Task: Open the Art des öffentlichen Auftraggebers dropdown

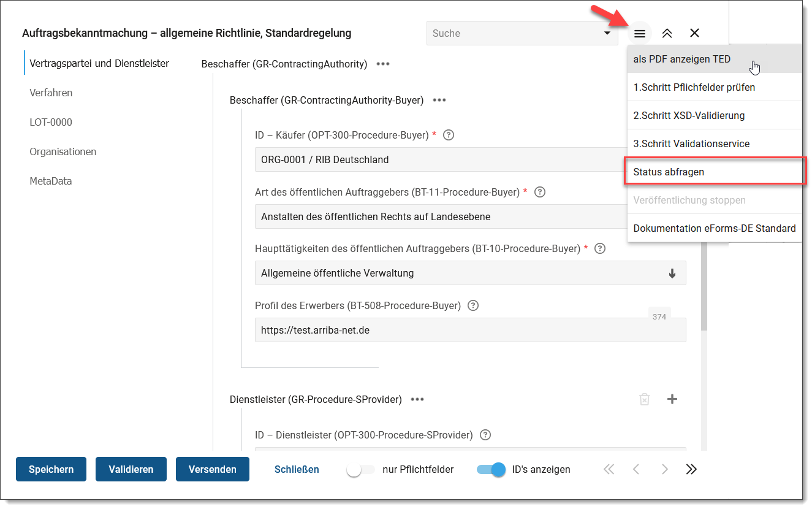Action: click(440, 216)
